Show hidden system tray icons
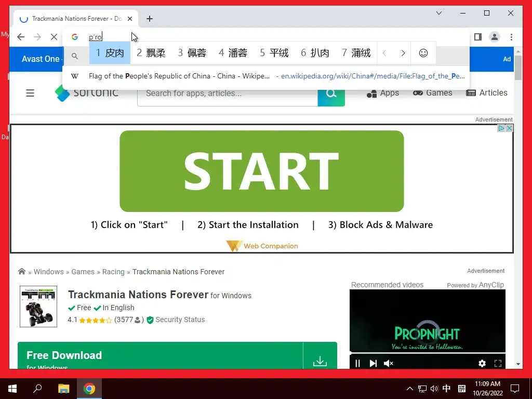Viewport: 532px width, 399px height. pyautogui.click(x=410, y=389)
